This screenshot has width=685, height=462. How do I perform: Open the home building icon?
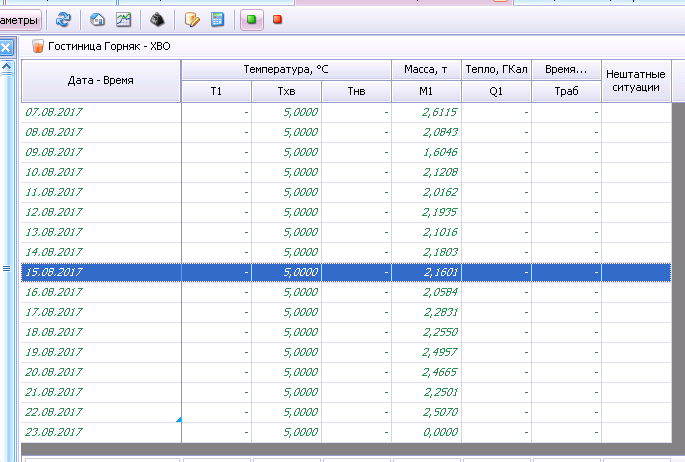tap(97, 20)
